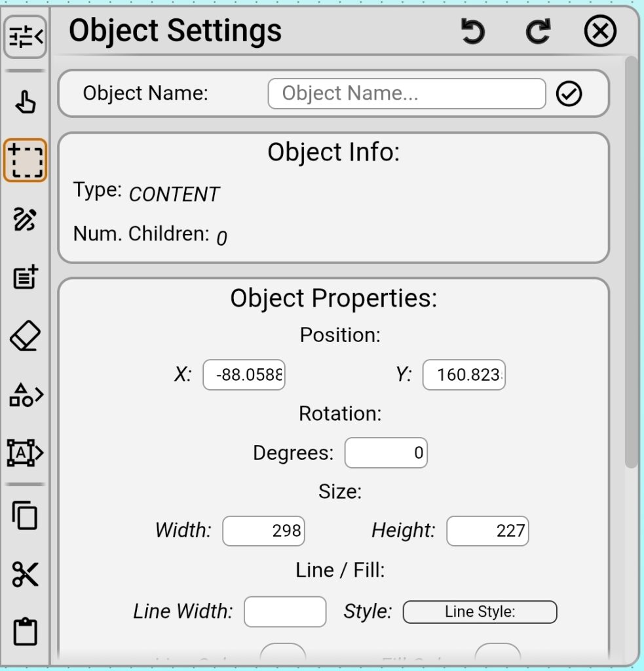Click the paste clipboard tool

[25, 632]
